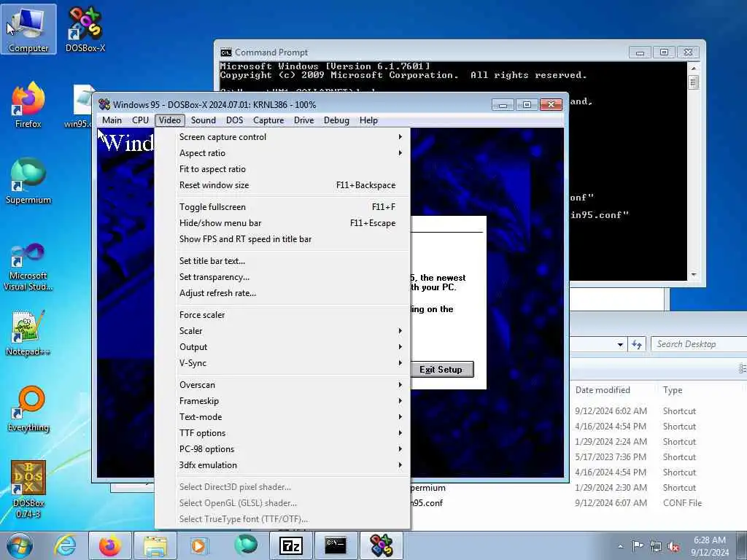The image size is (747, 560).
Task: Open the Capture menu
Action: (268, 120)
